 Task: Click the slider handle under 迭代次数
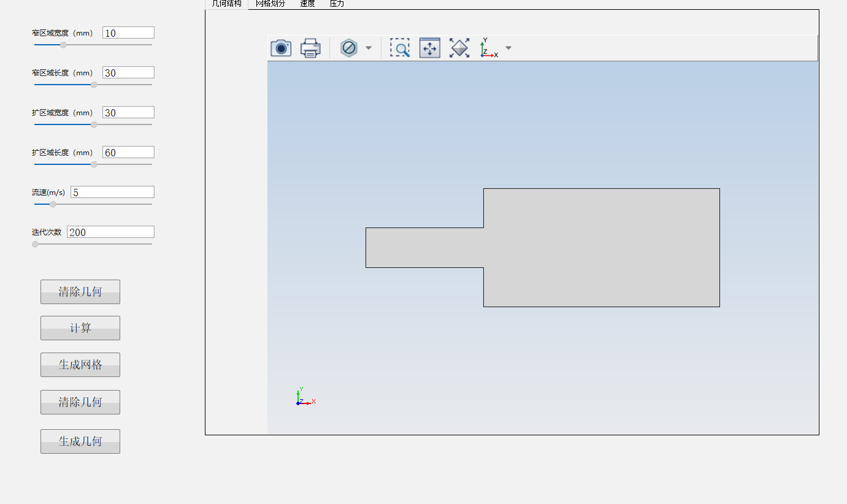pos(35,244)
